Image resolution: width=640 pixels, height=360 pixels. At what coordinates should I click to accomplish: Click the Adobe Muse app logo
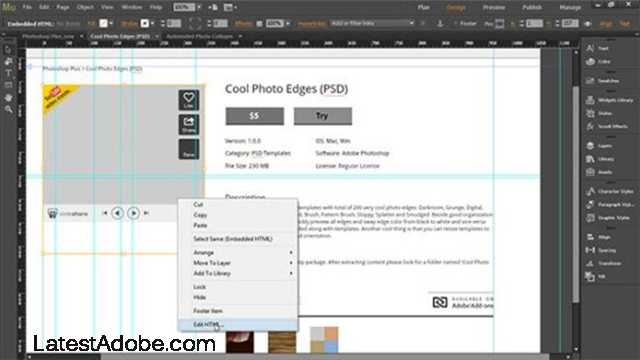9,7
